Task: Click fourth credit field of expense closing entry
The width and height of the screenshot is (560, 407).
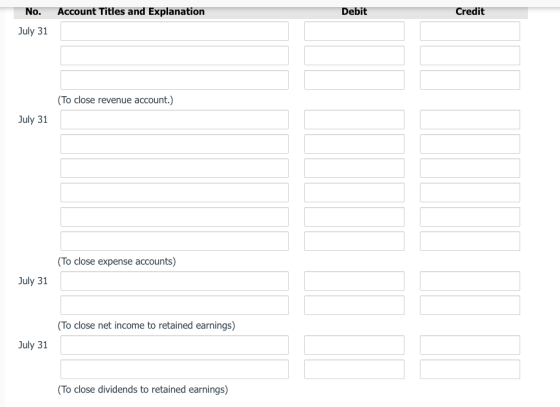Action: [x=470, y=192]
